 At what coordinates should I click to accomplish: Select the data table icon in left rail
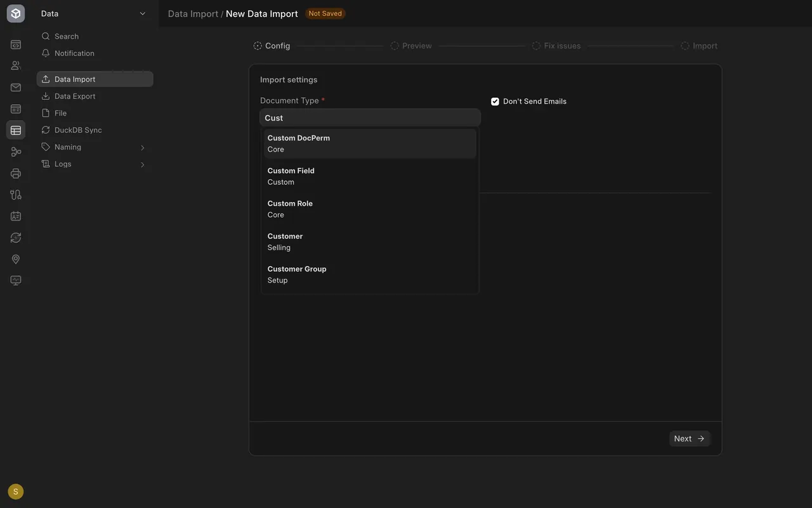point(16,130)
